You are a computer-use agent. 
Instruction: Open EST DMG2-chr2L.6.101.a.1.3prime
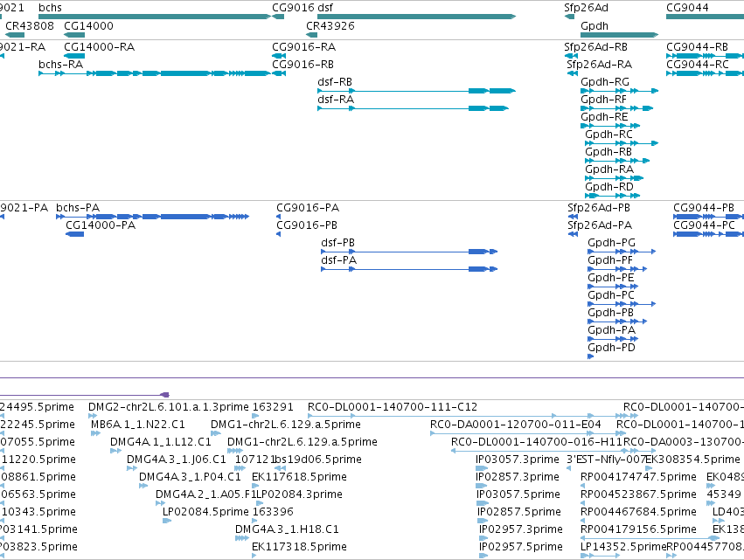point(169,407)
